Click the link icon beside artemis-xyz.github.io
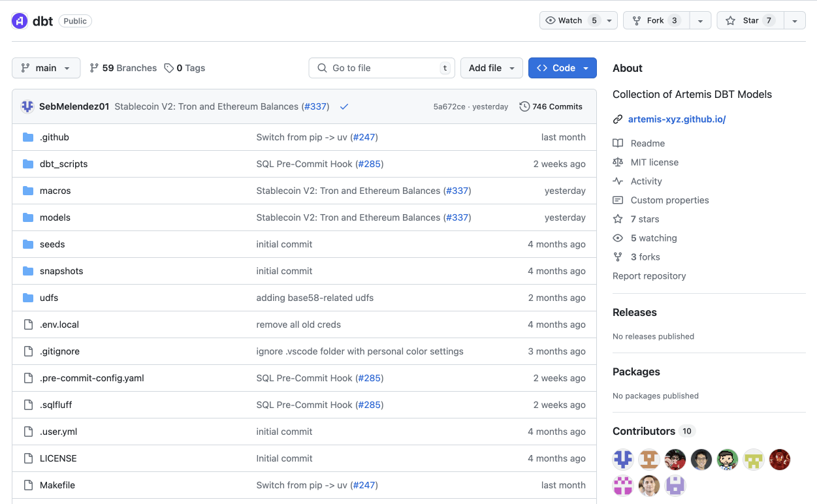Screen dimensions: 817x504 (x=618, y=119)
